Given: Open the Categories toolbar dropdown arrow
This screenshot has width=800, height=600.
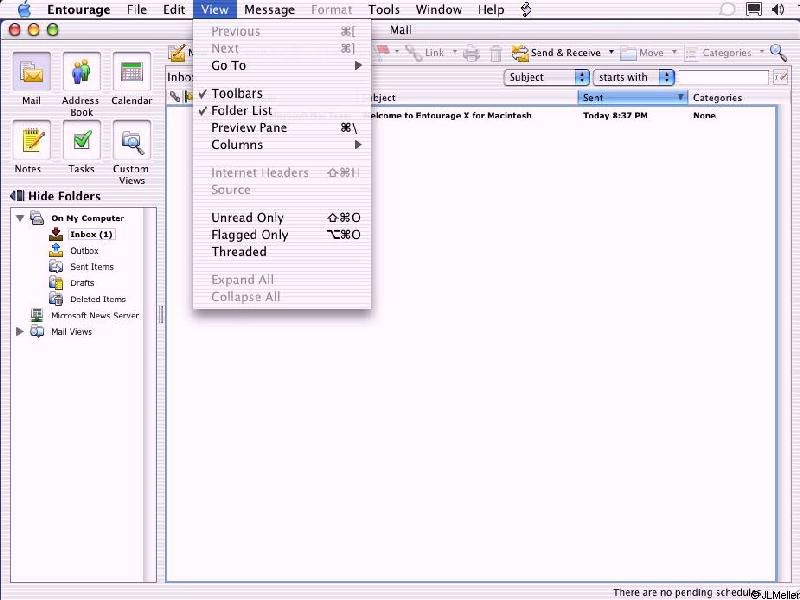Looking at the screenshot, I should pyautogui.click(x=762, y=53).
